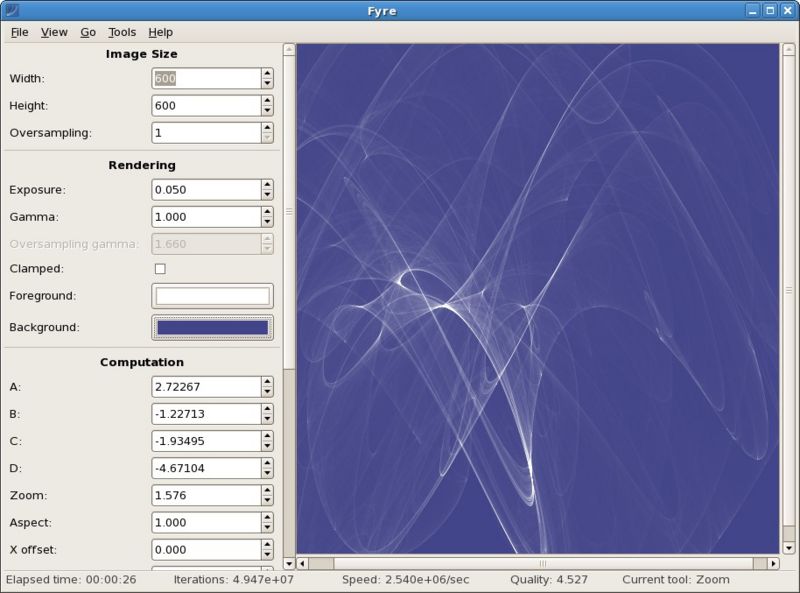
Task: Click the Width input field
Action: 206,79
